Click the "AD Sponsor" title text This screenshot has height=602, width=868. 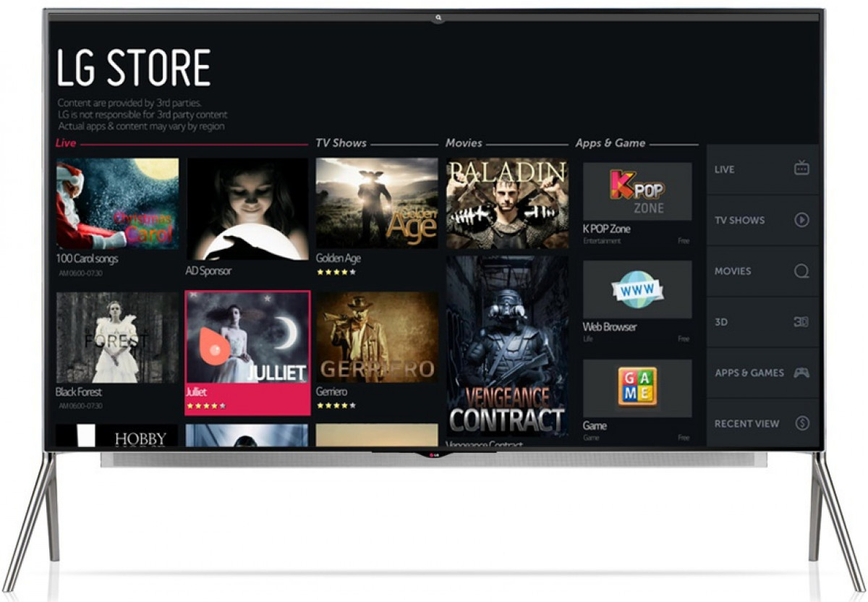click(x=208, y=271)
